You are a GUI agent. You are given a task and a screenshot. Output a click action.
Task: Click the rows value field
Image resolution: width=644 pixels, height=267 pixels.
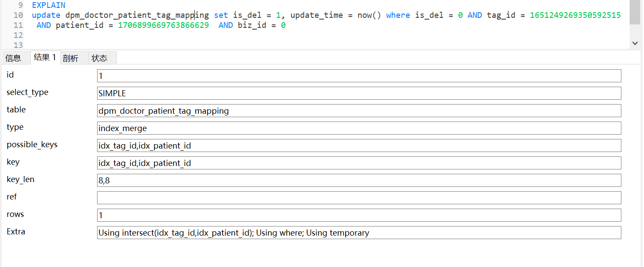coord(359,215)
